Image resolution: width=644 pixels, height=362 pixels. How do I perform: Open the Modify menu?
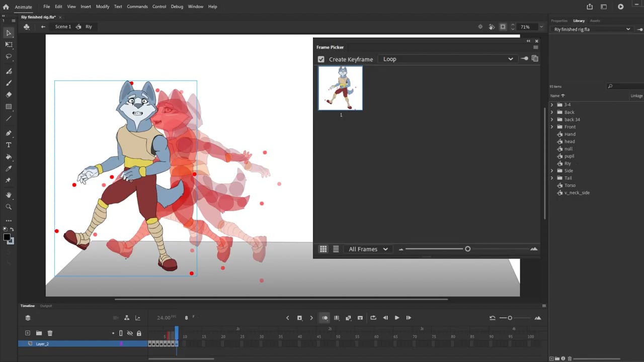point(103,7)
